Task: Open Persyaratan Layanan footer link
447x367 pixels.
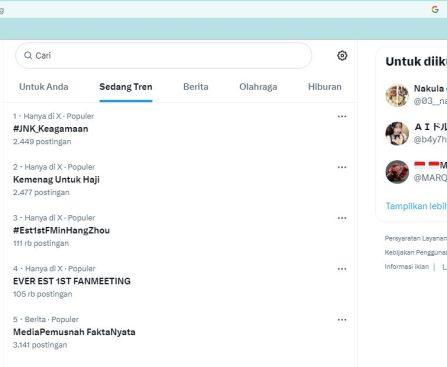Action: (416, 238)
